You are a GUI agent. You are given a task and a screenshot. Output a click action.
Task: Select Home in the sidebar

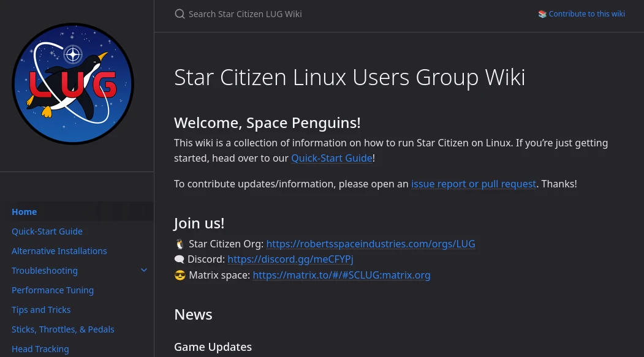tap(25, 212)
